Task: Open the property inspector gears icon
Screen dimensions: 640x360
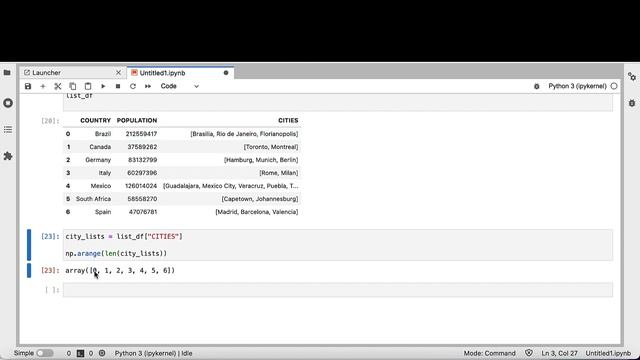Action: tap(632, 76)
